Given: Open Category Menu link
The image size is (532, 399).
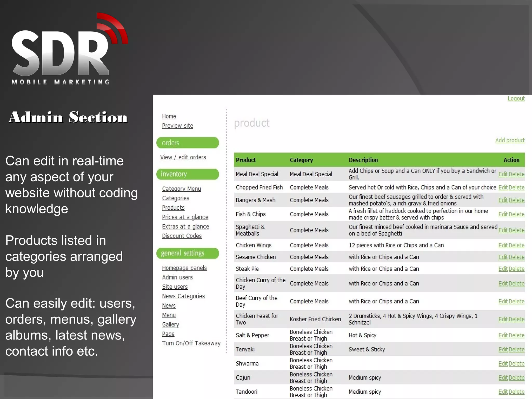Looking at the screenshot, I should (181, 189).
